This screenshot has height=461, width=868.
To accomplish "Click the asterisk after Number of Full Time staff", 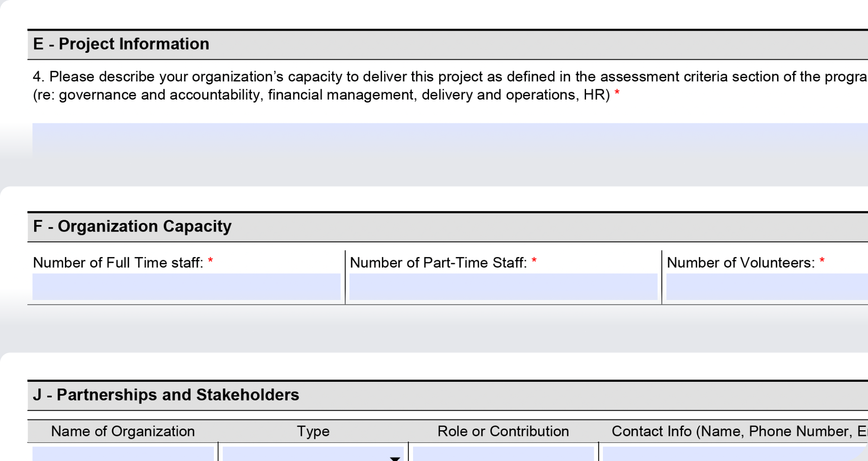I will click(211, 261).
